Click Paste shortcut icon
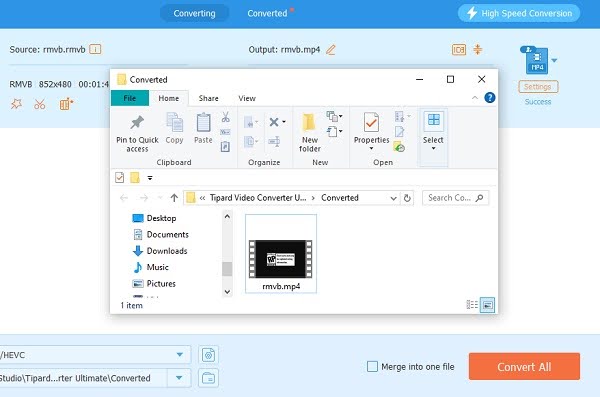600x397 pixels. [225, 146]
